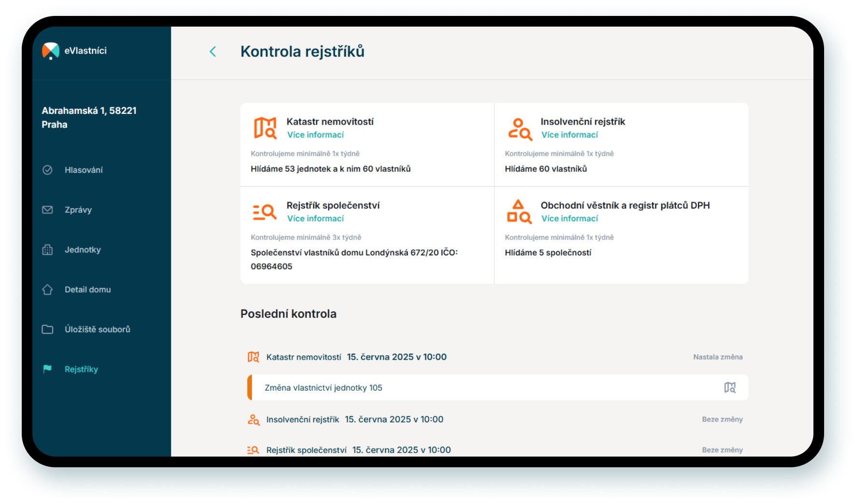The height and width of the screenshot is (504, 855).
Task: Click the address Abrahamská 1, 58221 Praha
Action: click(89, 117)
